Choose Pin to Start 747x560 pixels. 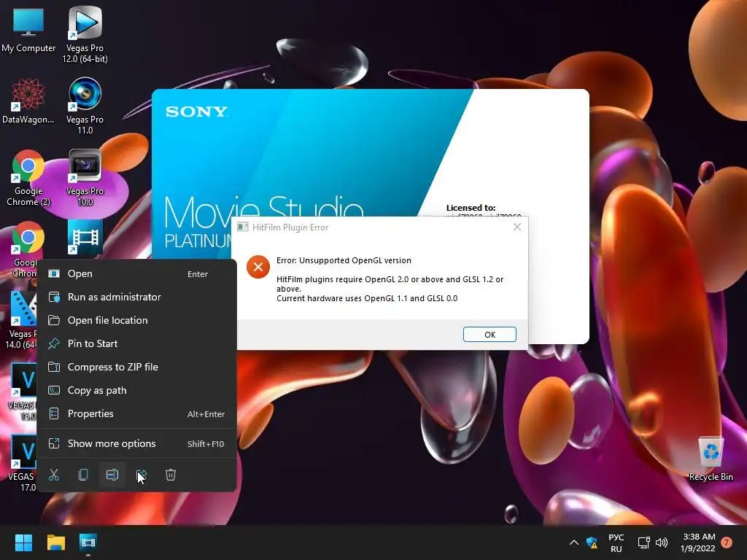[136, 344]
